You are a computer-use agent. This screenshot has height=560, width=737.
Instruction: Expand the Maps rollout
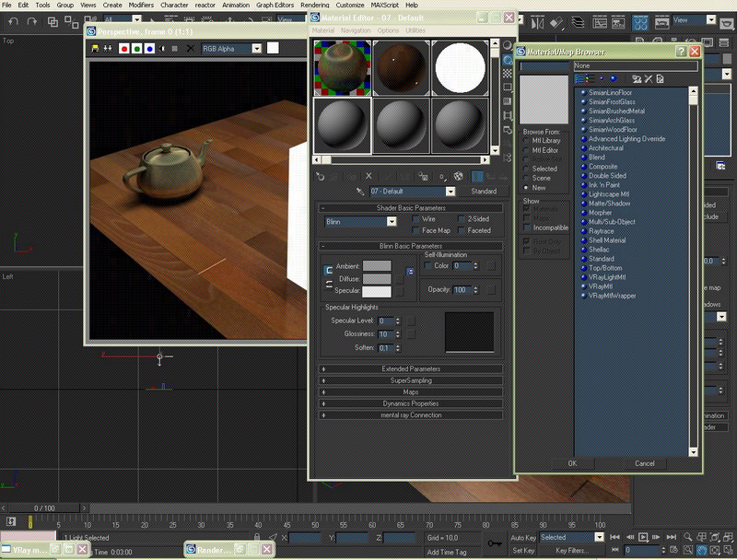click(411, 391)
